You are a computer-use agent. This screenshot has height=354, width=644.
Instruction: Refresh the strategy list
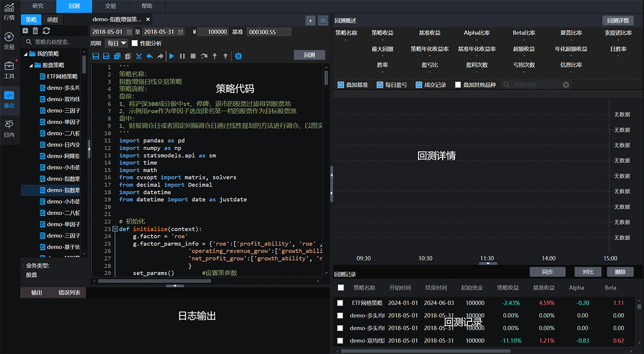tap(46, 31)
